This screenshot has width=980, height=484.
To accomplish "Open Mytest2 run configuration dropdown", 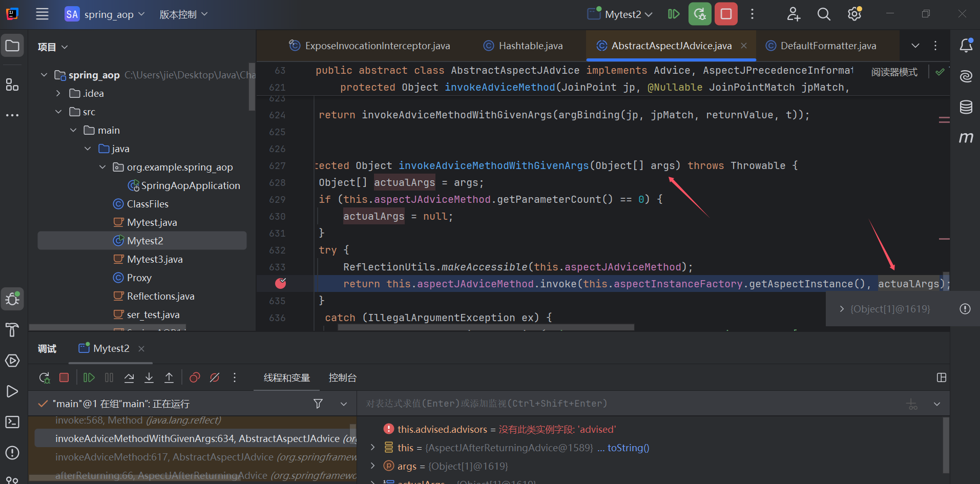I will [629, 14].
